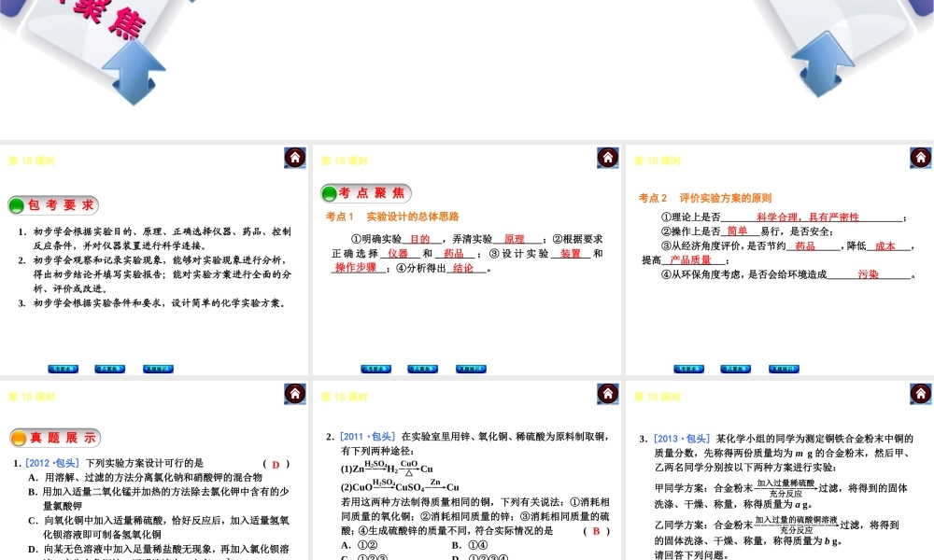This screenshot has height=560, width=934.
Task: Click the red answer 成本 in 考点2
Action: click(885, 245)
